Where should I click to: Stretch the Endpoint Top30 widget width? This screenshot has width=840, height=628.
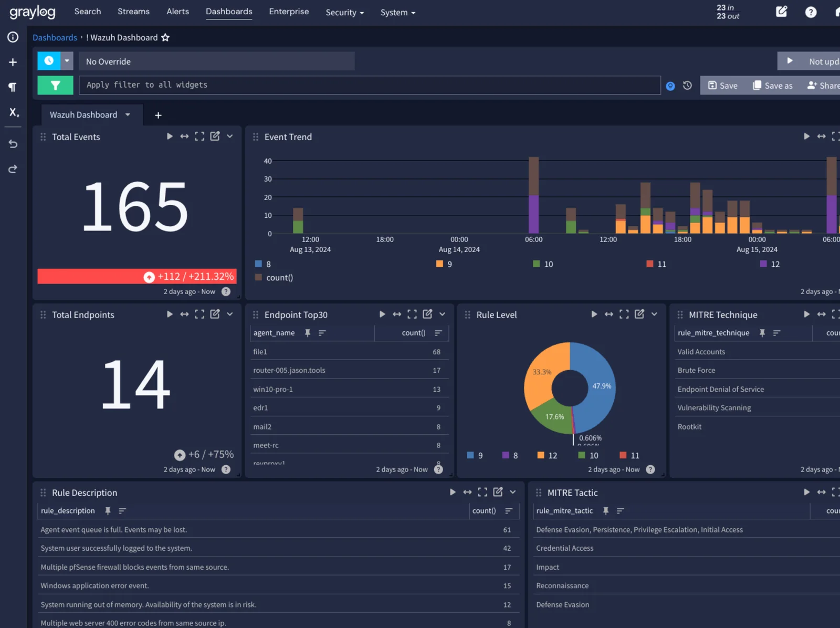[x=397, y=315]
